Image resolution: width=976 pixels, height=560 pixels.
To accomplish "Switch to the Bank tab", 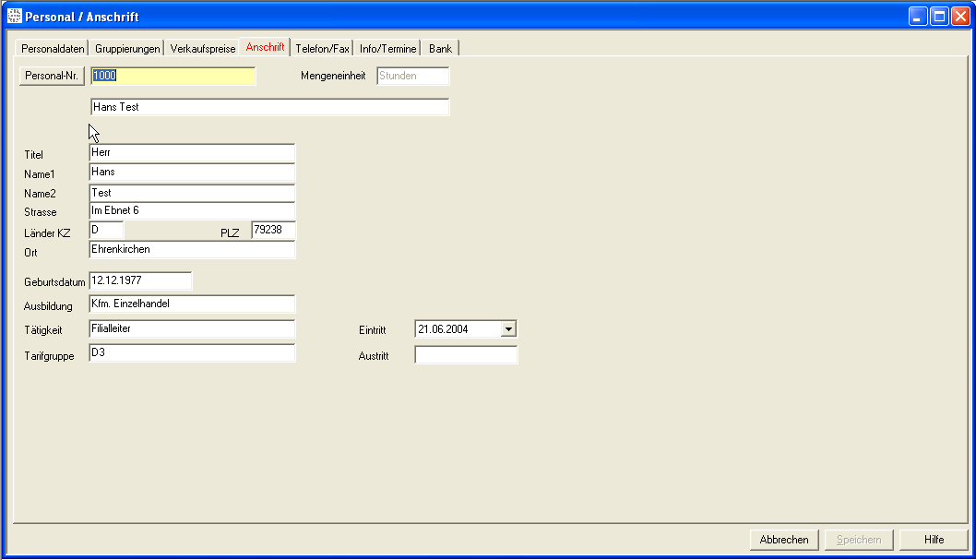I will (x=440, y=49).
